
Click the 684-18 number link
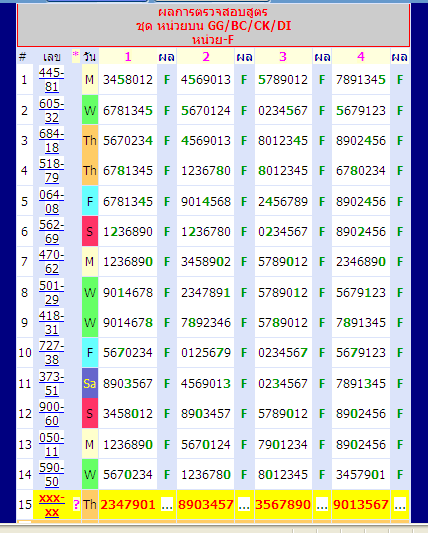(51, 141)
